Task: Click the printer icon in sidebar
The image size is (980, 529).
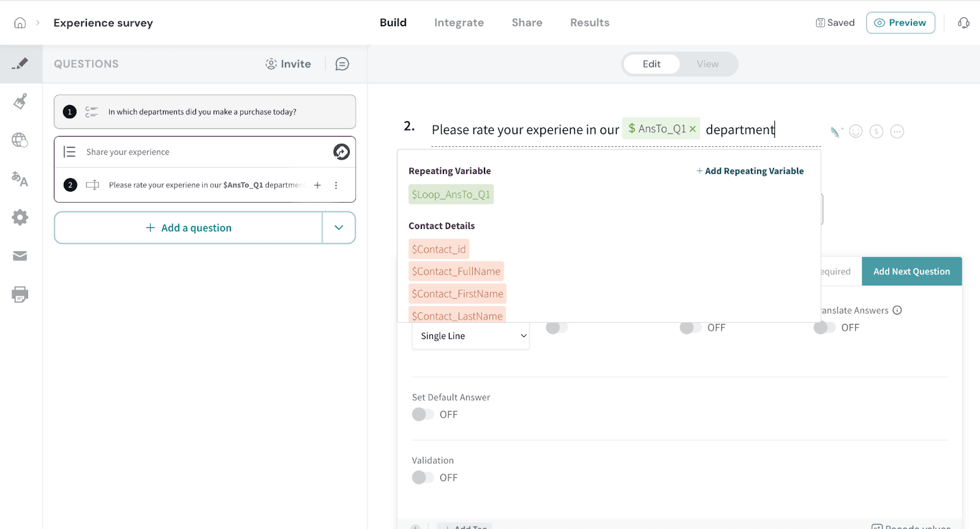Action: 20,295
